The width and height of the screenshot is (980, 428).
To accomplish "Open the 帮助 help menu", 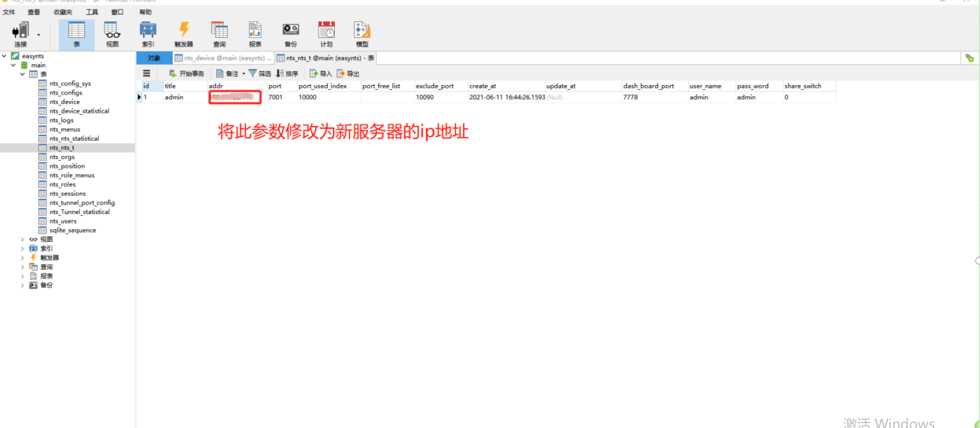I will coord(145,12).
